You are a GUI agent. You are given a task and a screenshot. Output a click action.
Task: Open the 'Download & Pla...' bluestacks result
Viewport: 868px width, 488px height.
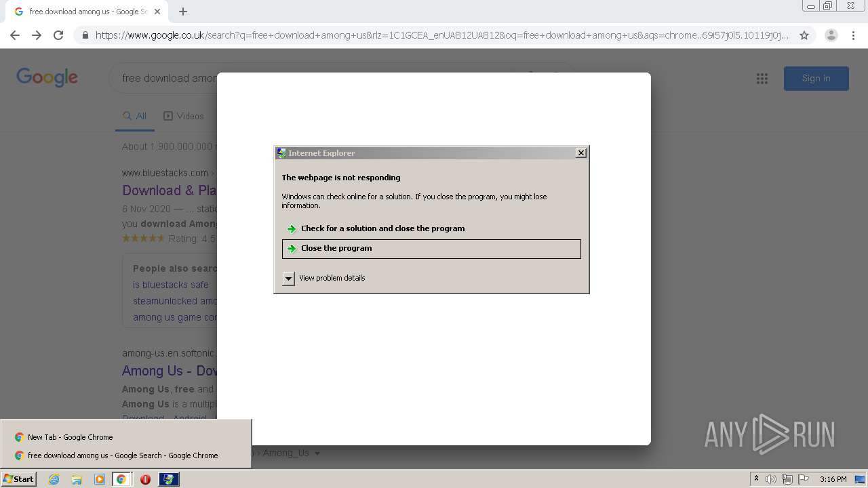point(169,190)
